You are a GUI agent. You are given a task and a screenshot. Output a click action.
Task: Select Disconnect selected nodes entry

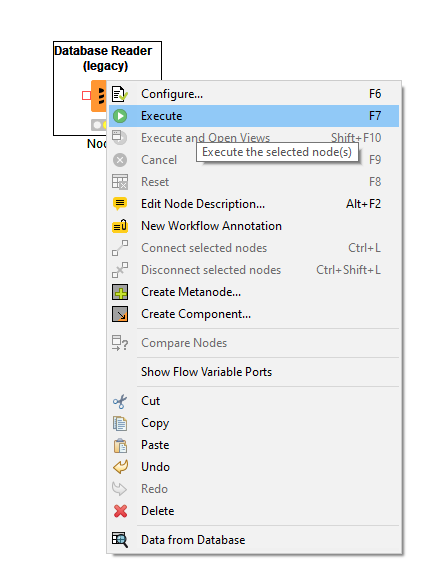254,270
